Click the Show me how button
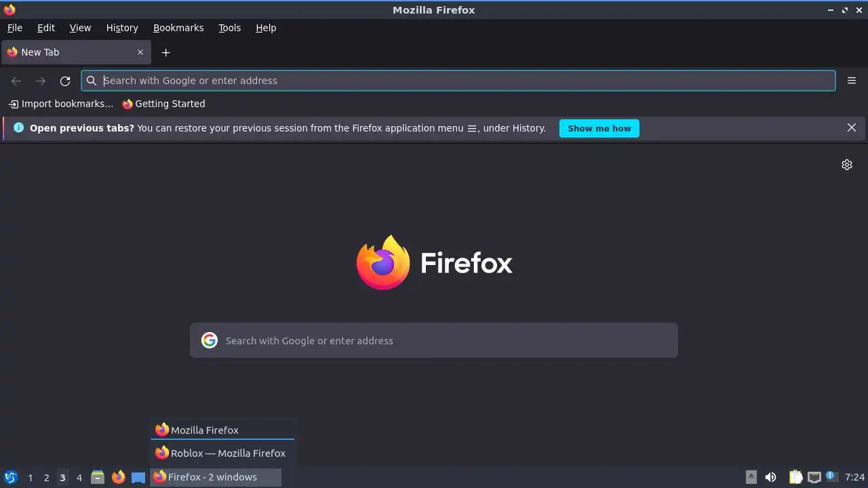This screenshot has height=488, width=868. [x=599, y=128]
